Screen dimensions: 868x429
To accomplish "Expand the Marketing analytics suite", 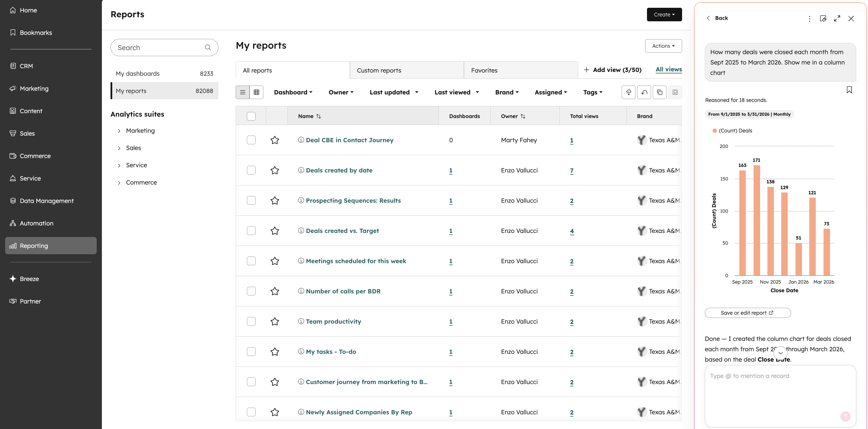I will [119, 131].
